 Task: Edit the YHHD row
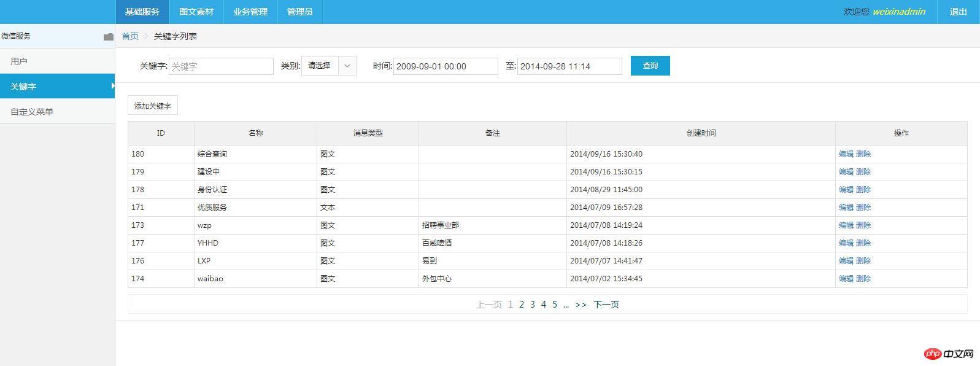coord(846,243)
